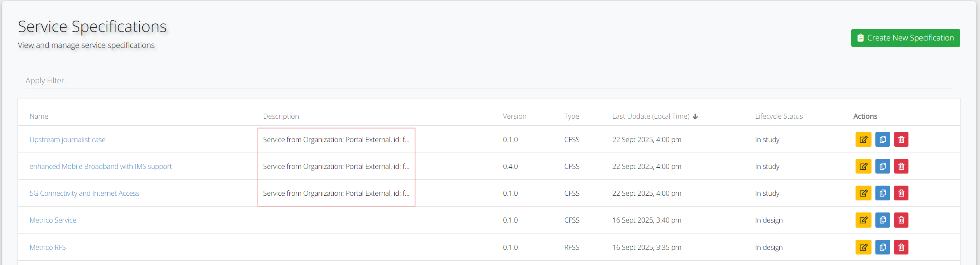Screen dimensions: 980x265
Task: Click Create New Specification button
Action: click(x=905, y=38)
